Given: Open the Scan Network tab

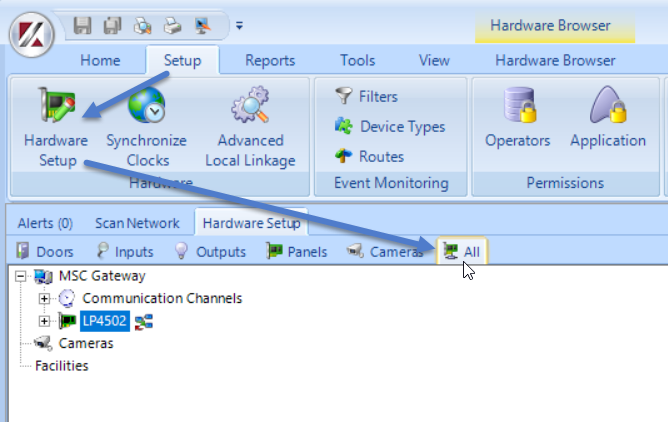Looking at the screenshot, I should 137,223.
